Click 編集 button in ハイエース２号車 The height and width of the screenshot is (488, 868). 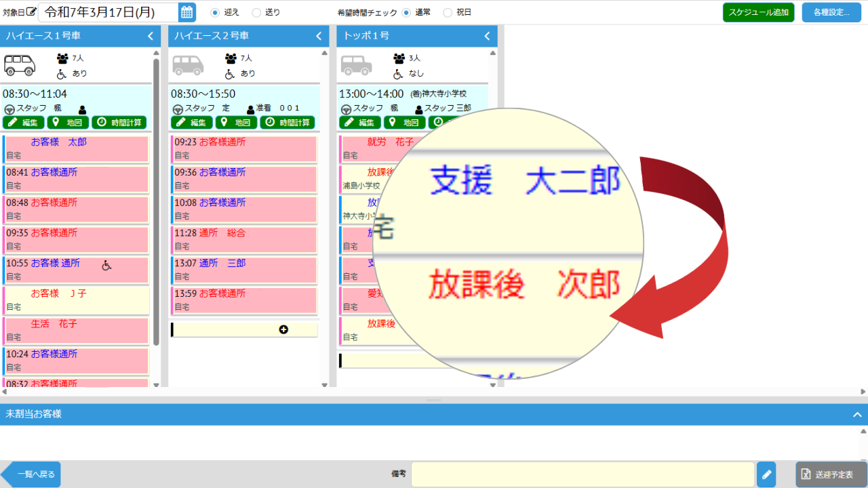tap(192, 123)
